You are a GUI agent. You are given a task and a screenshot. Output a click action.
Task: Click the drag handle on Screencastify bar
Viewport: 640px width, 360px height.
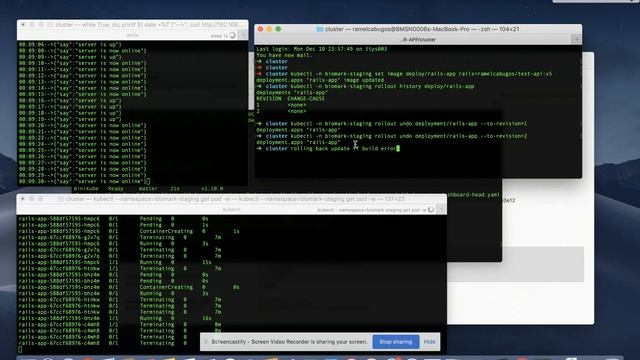pos(206,342)
